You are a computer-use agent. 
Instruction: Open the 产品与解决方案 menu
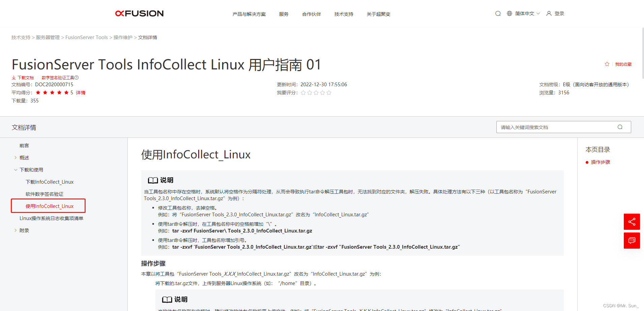pyautogui.click(x=249, y=14)
